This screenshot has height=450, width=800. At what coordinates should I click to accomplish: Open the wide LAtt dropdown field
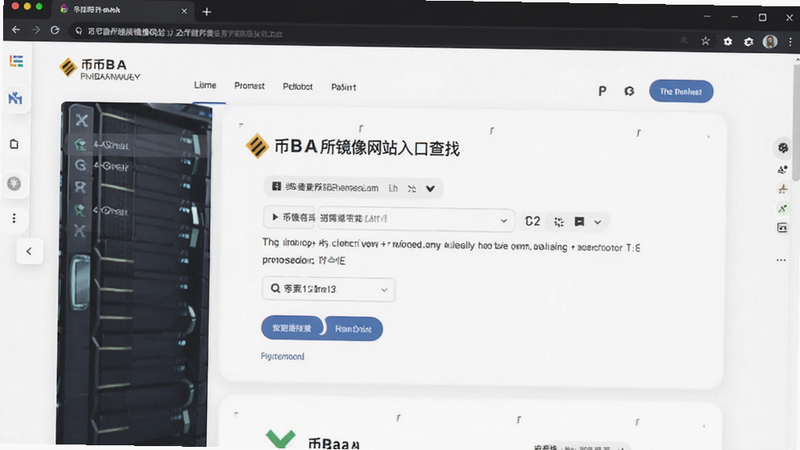(415, 219)
